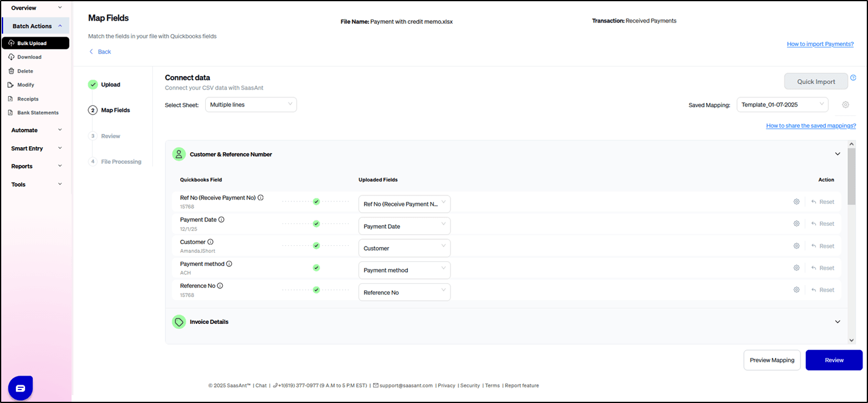Click the info icon next to Customer
Image resolution: width=868 pixels, height=403 pixels.
point(211,242)
